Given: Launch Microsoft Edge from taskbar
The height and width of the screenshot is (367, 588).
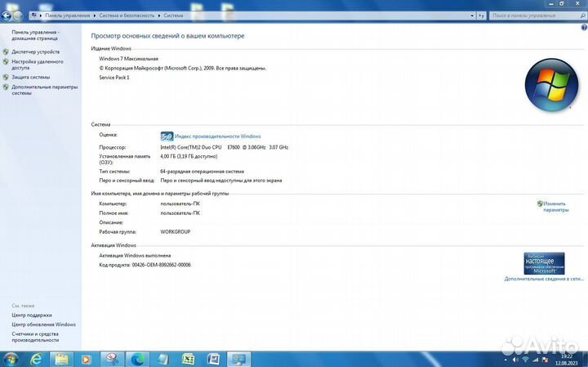Looking at the screenshot, I should point(137,360).
